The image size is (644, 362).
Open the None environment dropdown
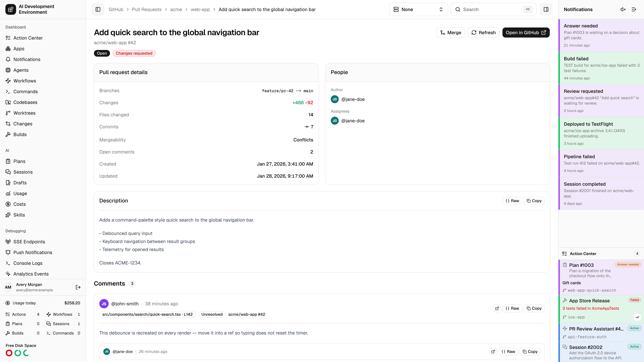point(418,10)
